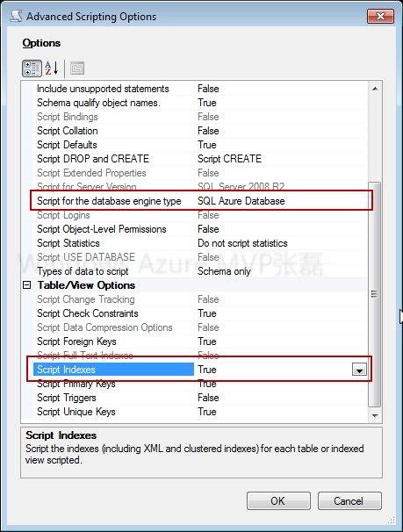The height and width of the screenshot is (532, 403).
Task: Select the grayed Script Logins row
Action: 200,215
